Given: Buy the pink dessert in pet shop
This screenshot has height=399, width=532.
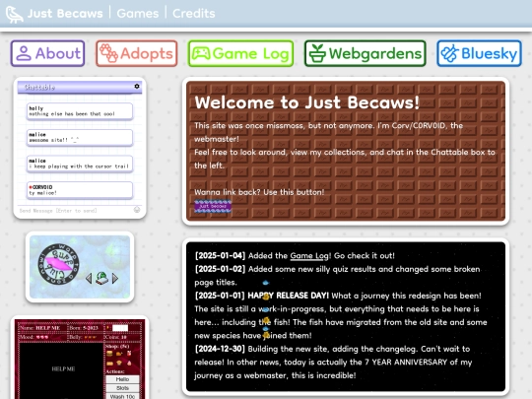Looking at the screenshot, I should pos(129,364).
